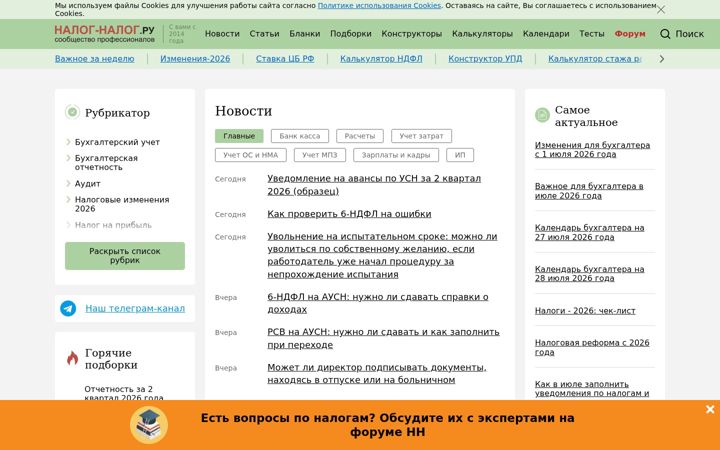Open Ставка ЦБ РФ quick link
The height and width of the screenshot is (450, 720).
pyautogui.click(x=285, y=59)
